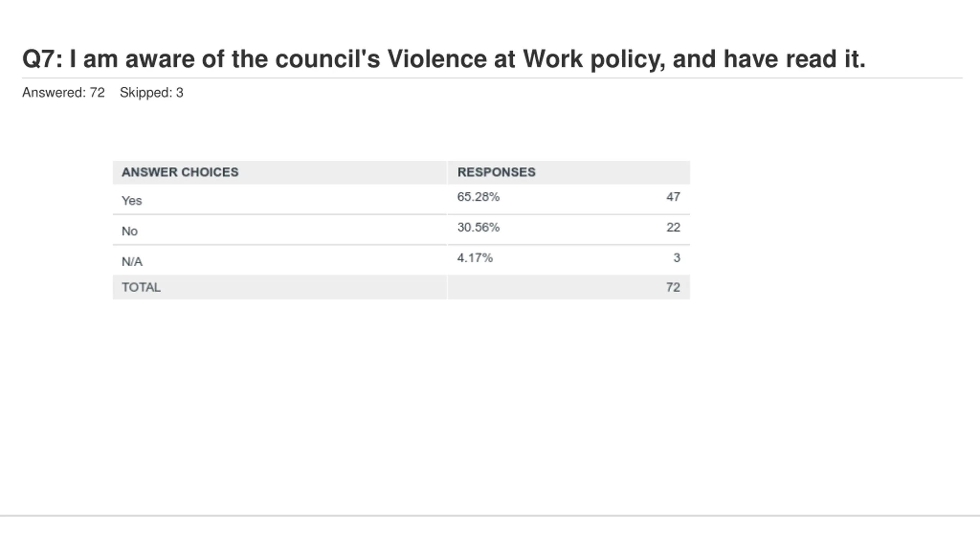980x551 pixels.
Task: Click the ANSWER CHOICES column header
Action: (180, 172)
